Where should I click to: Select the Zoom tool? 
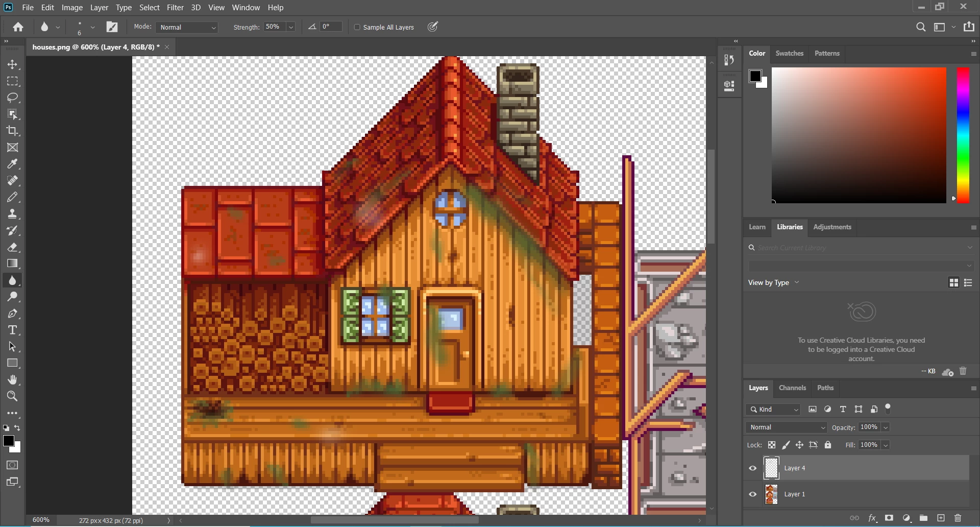(x=13, y=396)
